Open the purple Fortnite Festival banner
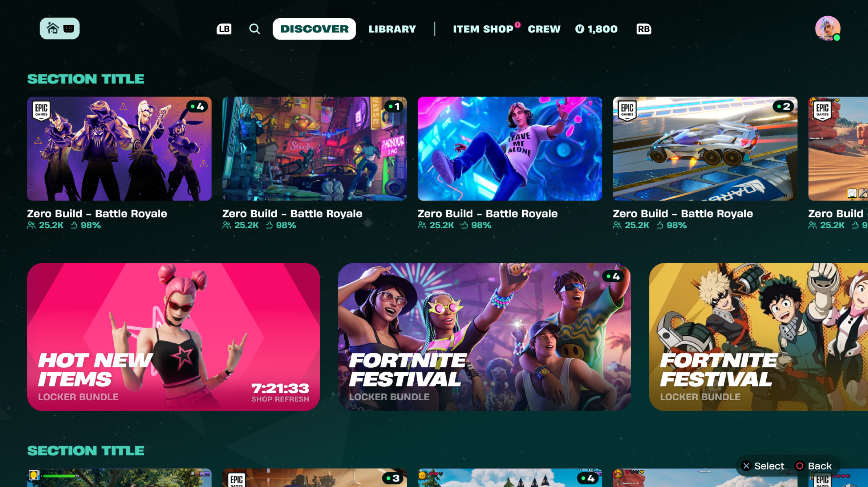Screen dimensions: 868x487 pyautogui.click(x=484, y=337)
